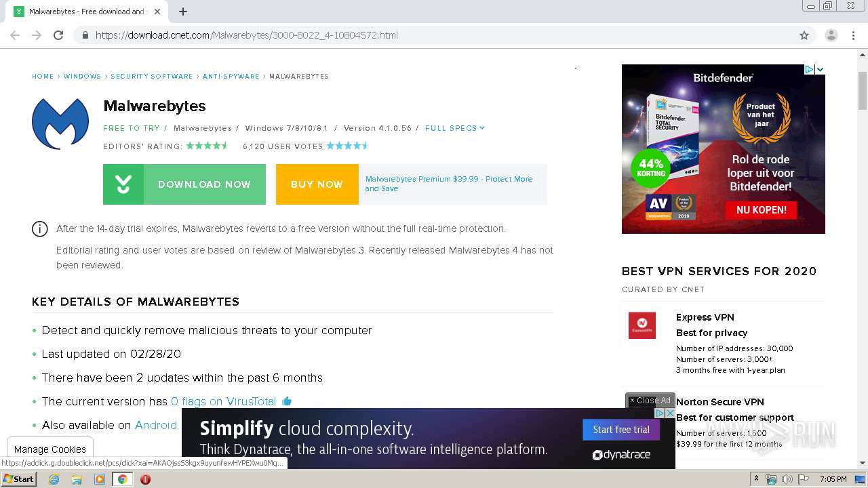The height and width of the screenshot is (488, 868).
Task: Click the network icon in system tray
Action: point(771,479)
